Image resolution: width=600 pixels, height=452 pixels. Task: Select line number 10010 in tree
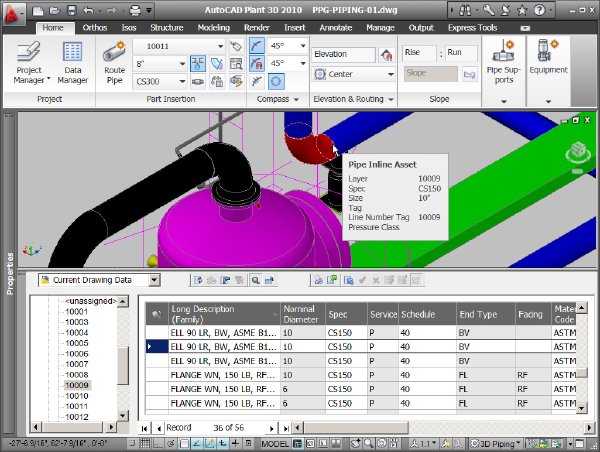pos(77,396)
